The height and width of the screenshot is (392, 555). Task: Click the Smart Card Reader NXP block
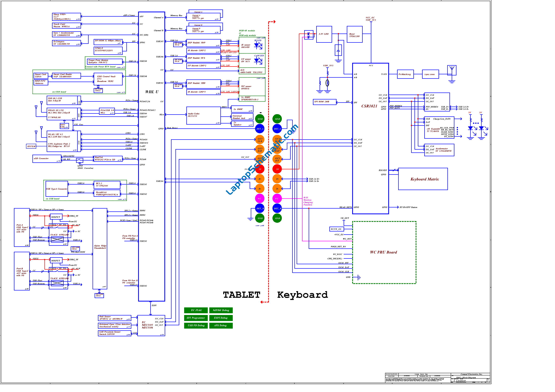pyautogui.click(x=66, y=76)
